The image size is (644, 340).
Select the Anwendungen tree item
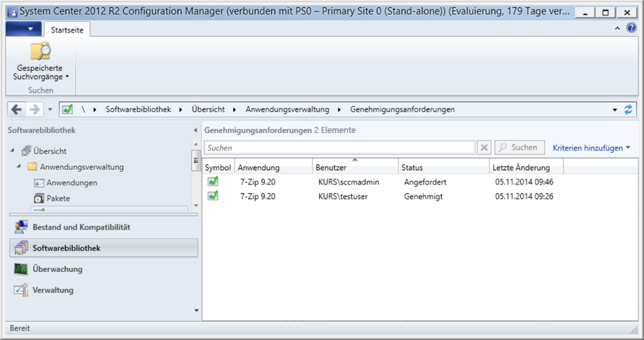(72, 183)
